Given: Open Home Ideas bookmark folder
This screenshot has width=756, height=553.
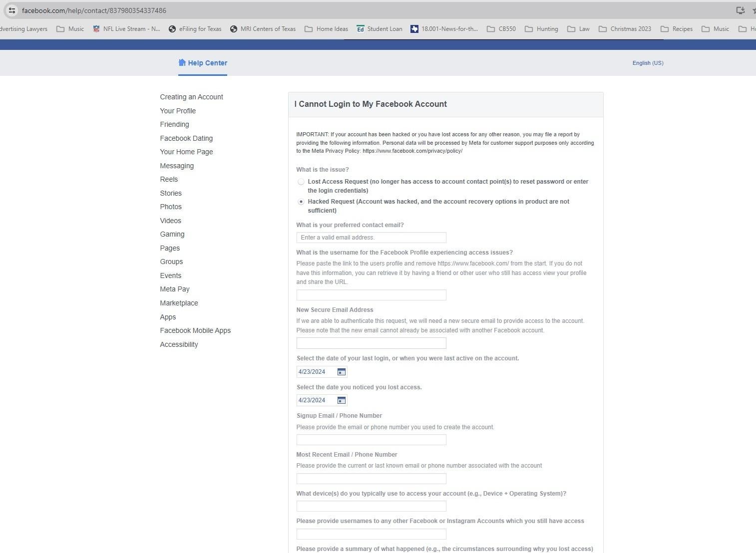Looking at the screenshot, I should click(x=326, y=29).
